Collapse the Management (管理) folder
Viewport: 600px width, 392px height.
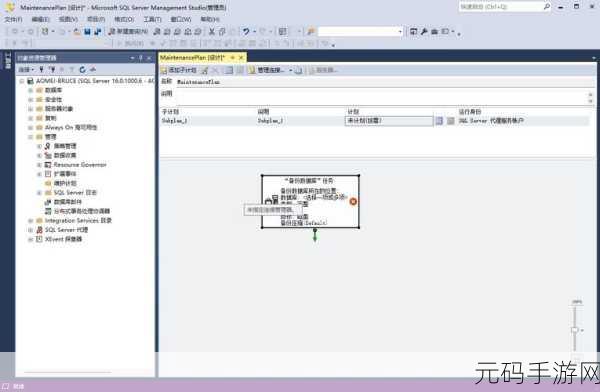click(30, 137)
